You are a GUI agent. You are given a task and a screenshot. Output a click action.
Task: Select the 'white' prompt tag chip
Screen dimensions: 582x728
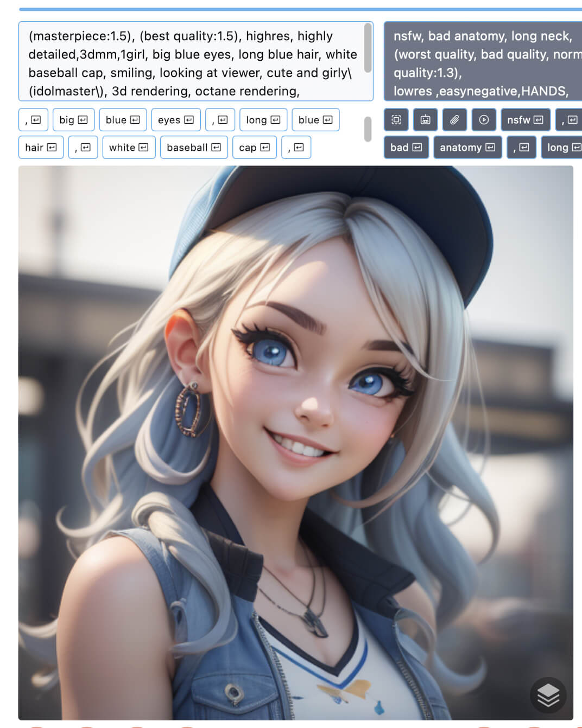point(129,148)
